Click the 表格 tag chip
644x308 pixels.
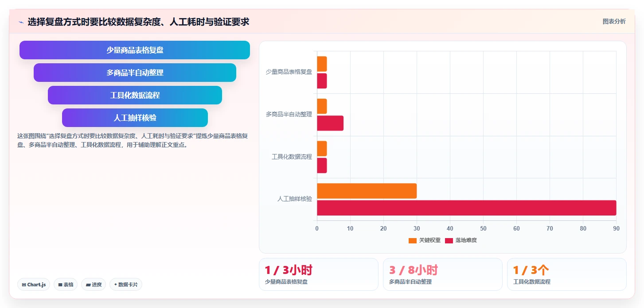pyautogui.click(x=66, y=285)
